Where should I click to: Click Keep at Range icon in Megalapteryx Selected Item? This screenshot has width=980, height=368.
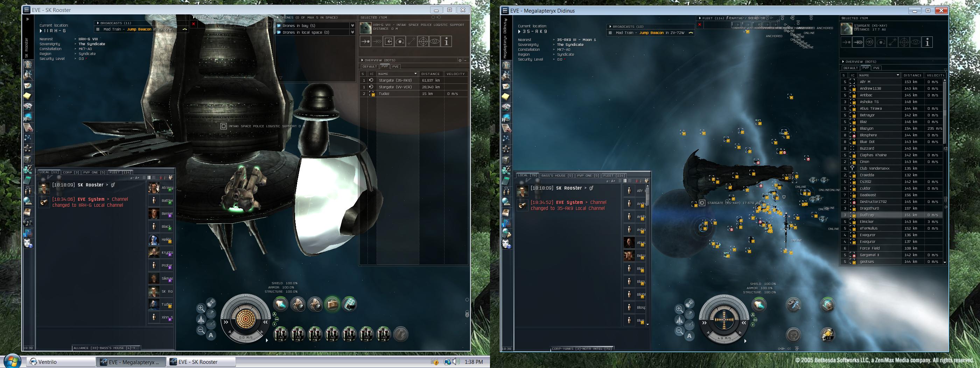coord(892,42)
